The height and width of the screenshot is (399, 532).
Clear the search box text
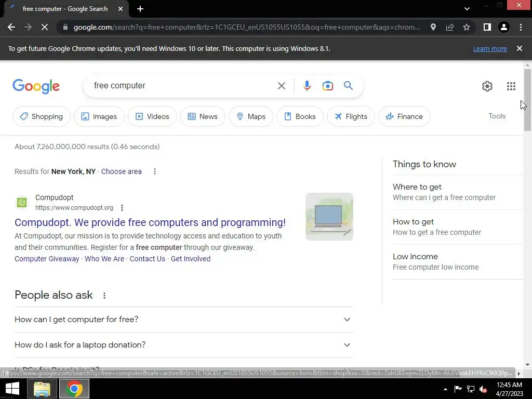click(x=281, y=86)
